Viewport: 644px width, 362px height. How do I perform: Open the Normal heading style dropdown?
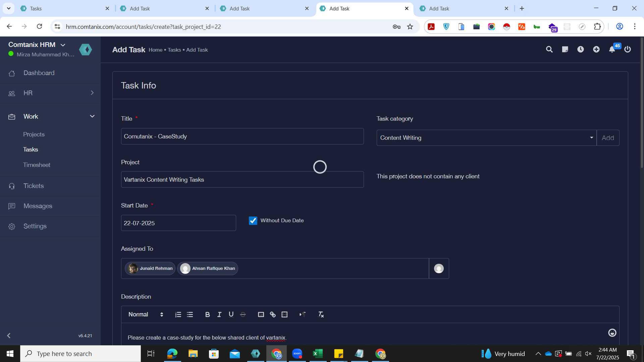(146, 314)
